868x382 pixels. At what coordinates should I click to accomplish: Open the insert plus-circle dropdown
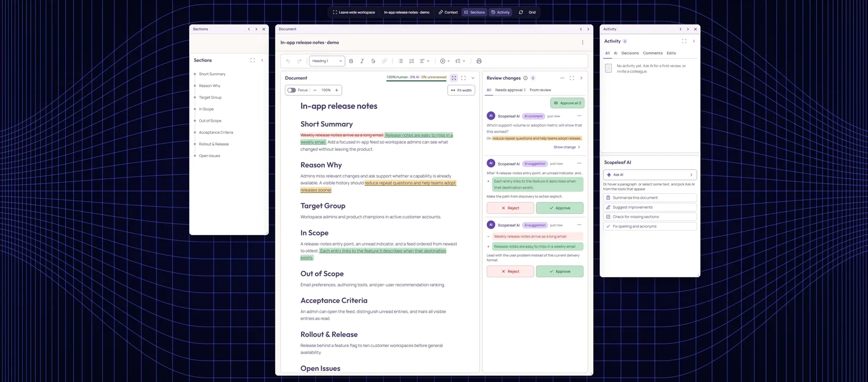click(x=445, y=61)
